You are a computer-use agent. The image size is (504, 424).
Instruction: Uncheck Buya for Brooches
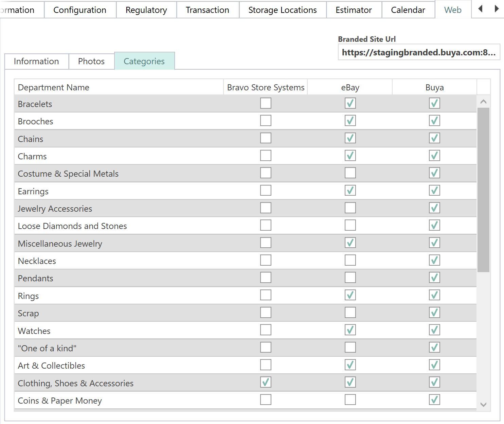point(434,121)
